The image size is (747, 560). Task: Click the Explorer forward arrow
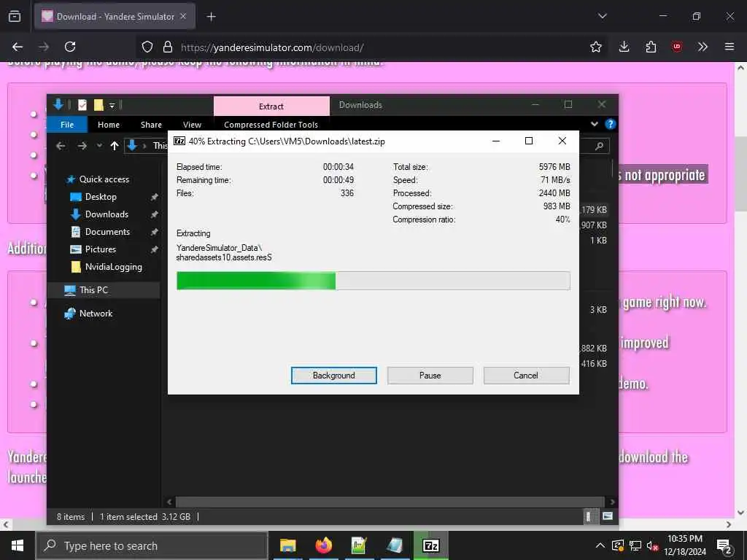pyautogui.click(x=82, y=146)
